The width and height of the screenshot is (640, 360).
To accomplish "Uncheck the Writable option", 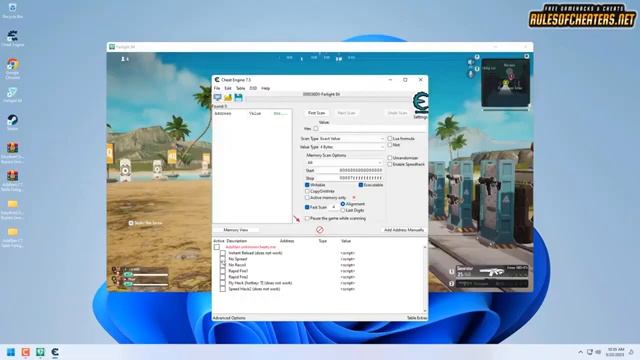I will (x=307, y=185).
